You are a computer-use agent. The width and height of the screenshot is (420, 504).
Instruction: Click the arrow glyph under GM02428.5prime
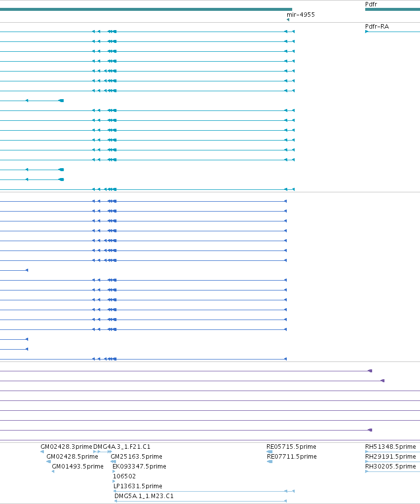pos(48,462)
